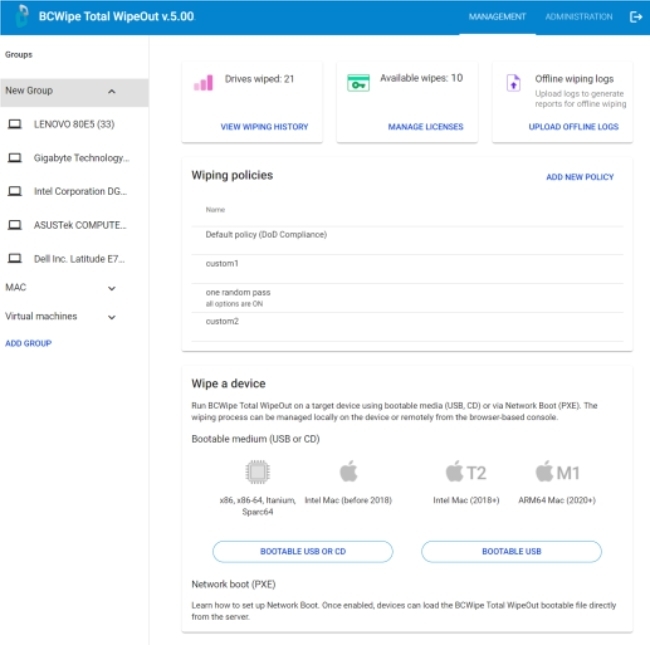Click the Apple T2 icon
This screenshot has height=645, width=650.
465,471
